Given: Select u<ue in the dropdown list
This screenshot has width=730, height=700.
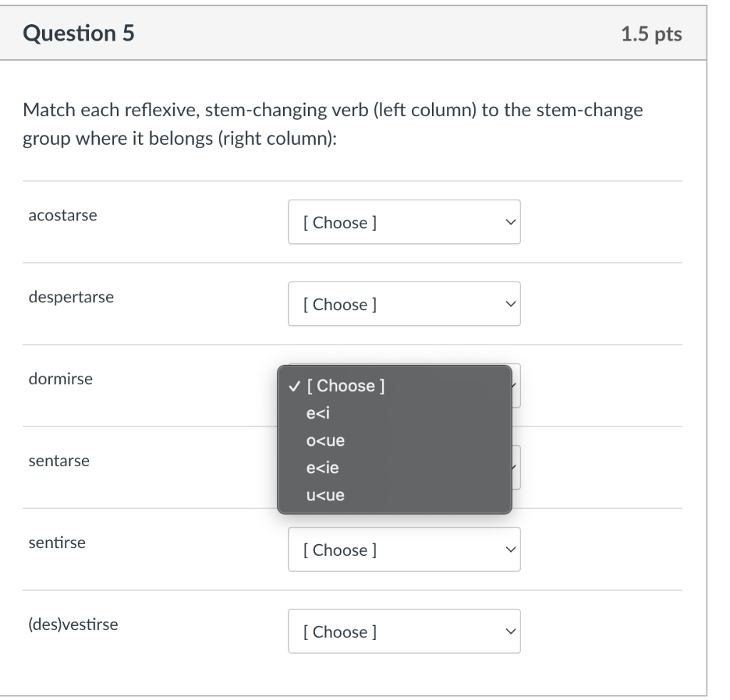Looking at the screenshot, I should [x=326, y=495].
